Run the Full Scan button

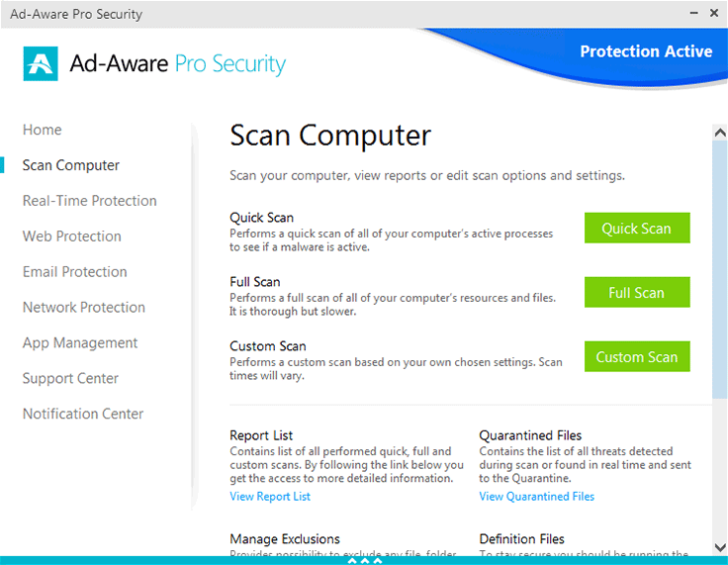click(x=636, y=293)
